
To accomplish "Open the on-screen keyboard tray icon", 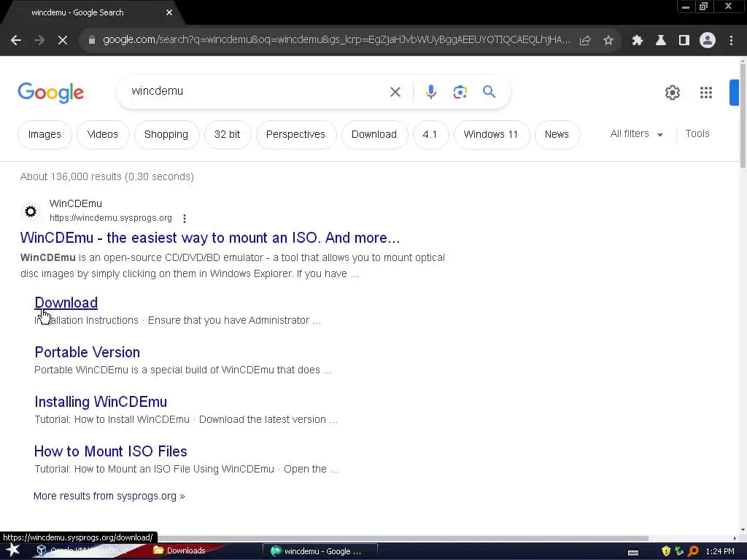I will [x=633, y=553].
